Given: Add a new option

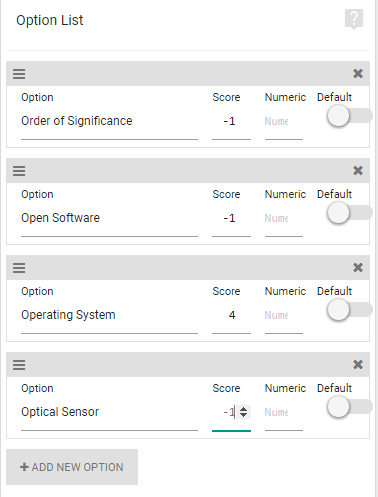Looking at the screenshot, I should pyautogui.click(x=72, y=467).
